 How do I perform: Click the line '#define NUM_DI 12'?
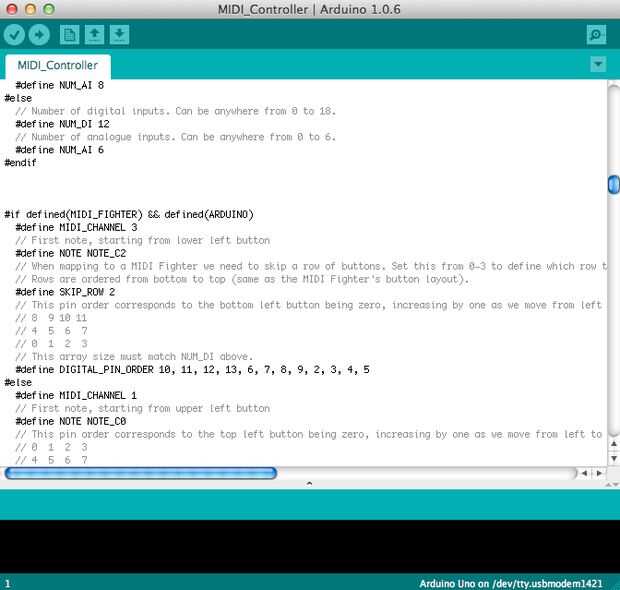pos(62,124)
